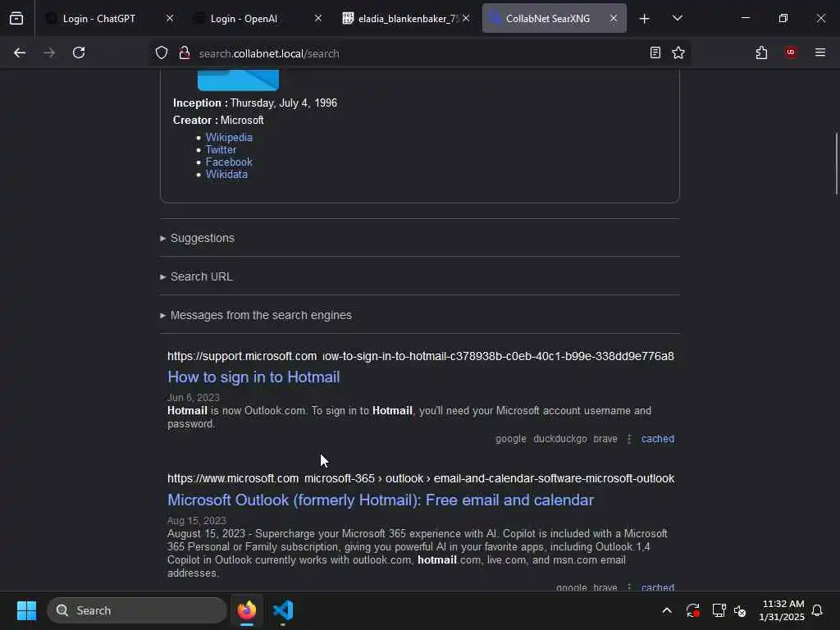The image size is (840, 630).
Task: Open cached link for Microsoft Outlook result
Action: click(658, 587)
